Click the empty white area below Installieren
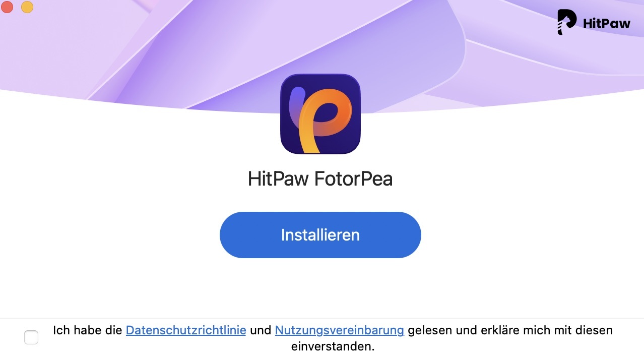The width and height of the screenshot is (644, 354). (320, 287)
